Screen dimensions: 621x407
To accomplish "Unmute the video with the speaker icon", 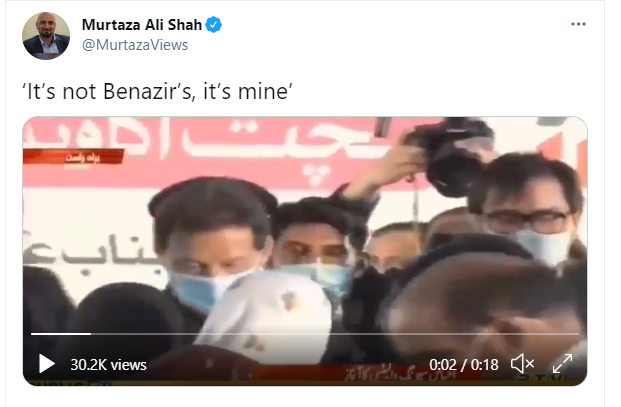I will (522, 363).
